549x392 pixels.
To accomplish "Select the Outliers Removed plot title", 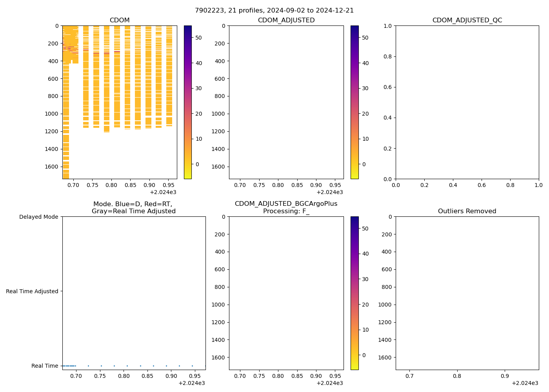I will click(x=467, y=211).
